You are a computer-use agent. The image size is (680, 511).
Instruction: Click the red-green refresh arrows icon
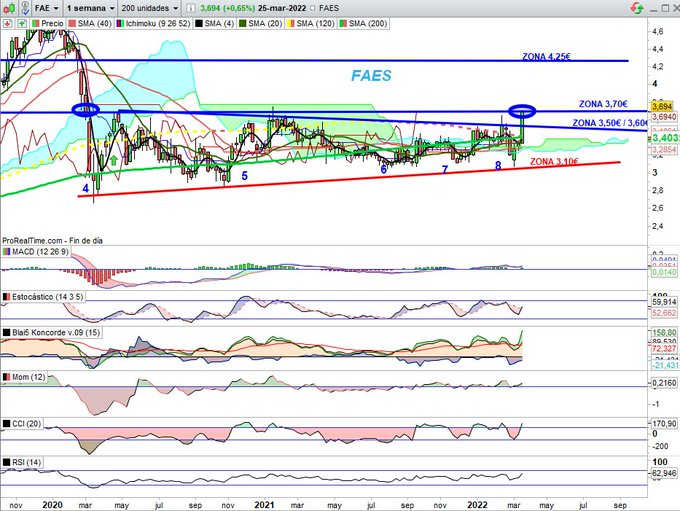(x=637, y=8)
